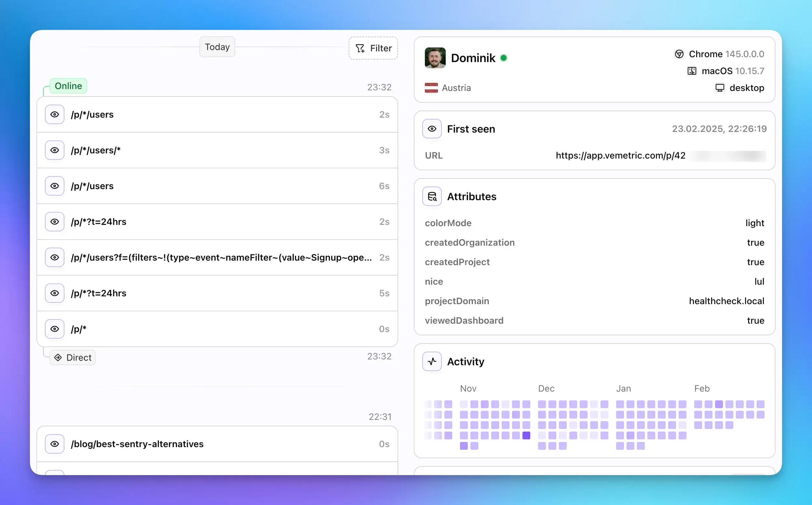The image size is (812, 505).
Task: Click the Direct channel icon
Action: click(x=59, y=357)
